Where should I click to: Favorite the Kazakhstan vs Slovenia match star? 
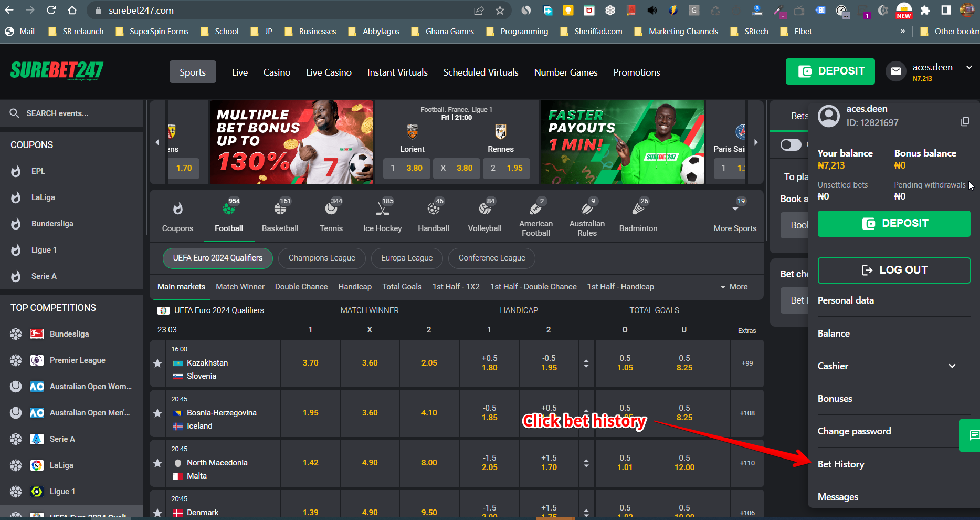(157, 363)
